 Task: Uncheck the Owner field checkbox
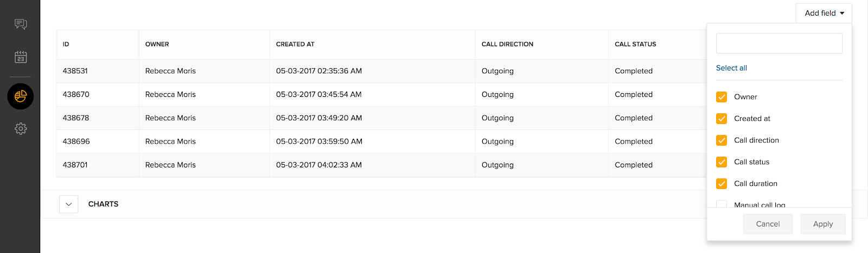pos(722,97)
